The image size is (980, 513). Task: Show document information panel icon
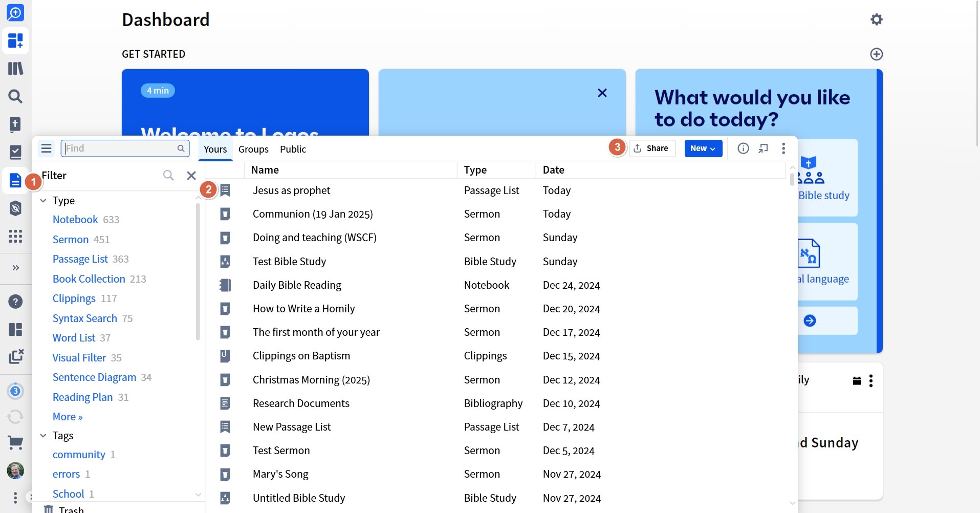743,148
